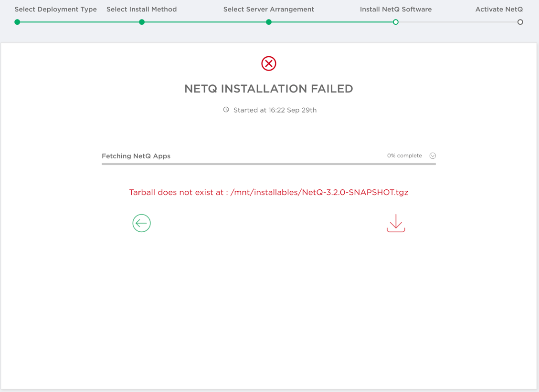The image size is (539, 392).
Task: Go to Select Deployment Type step label
Action: click(x=55, y=10)
